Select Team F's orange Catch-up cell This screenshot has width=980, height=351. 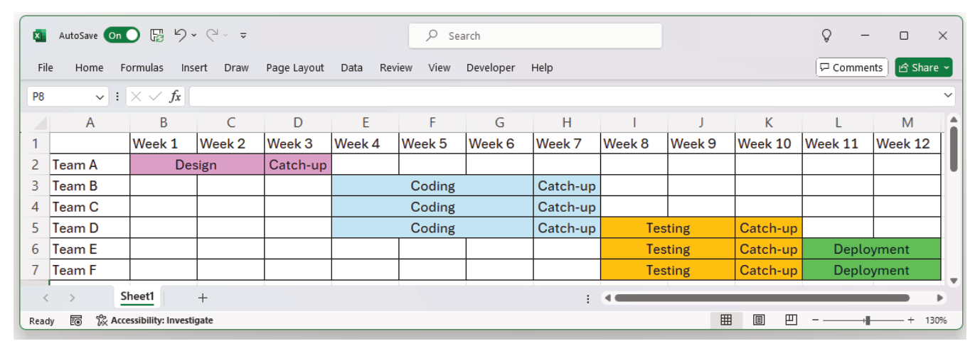click(769, 270)
